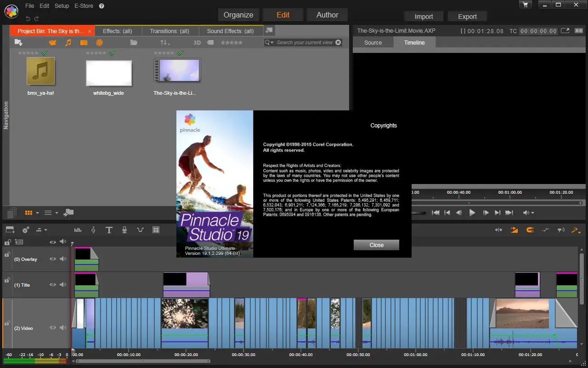Go to the Organize workspace
The height and width of the screenshot is (368, 588).
click(238, 15)
